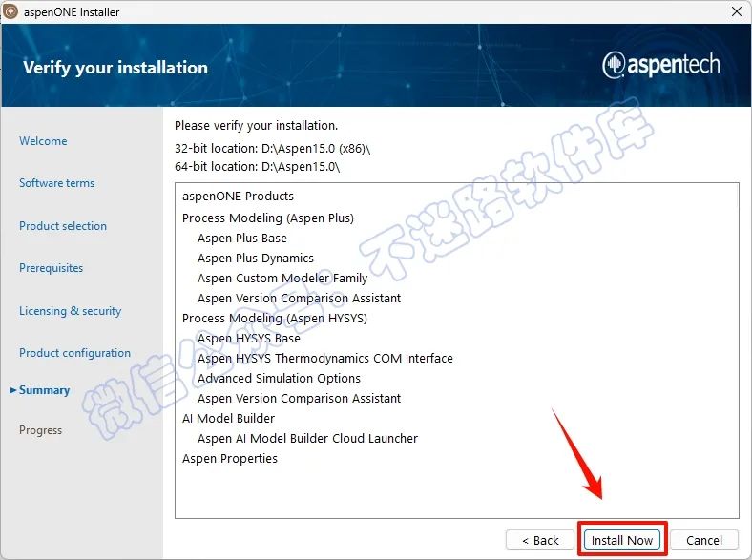Click the Progress step label
Image resolution: width=752 pixels, height=560 pixels.
(40, 430)
